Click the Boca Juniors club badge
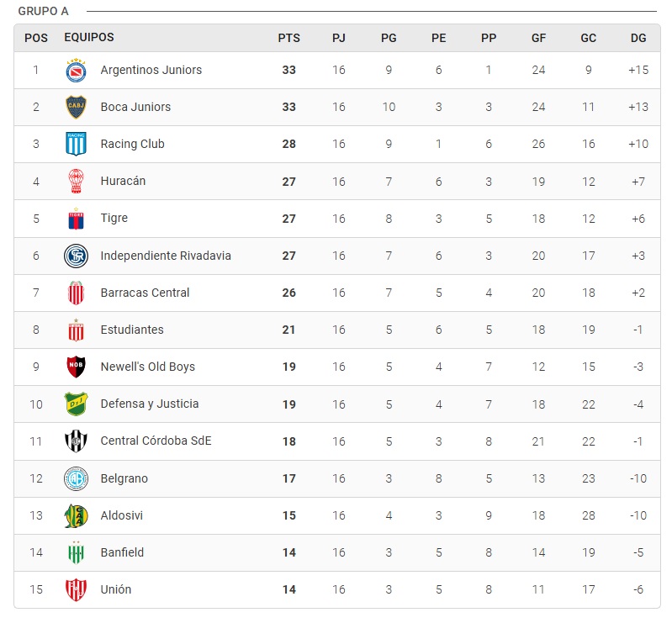 click(x=77, y=108)
